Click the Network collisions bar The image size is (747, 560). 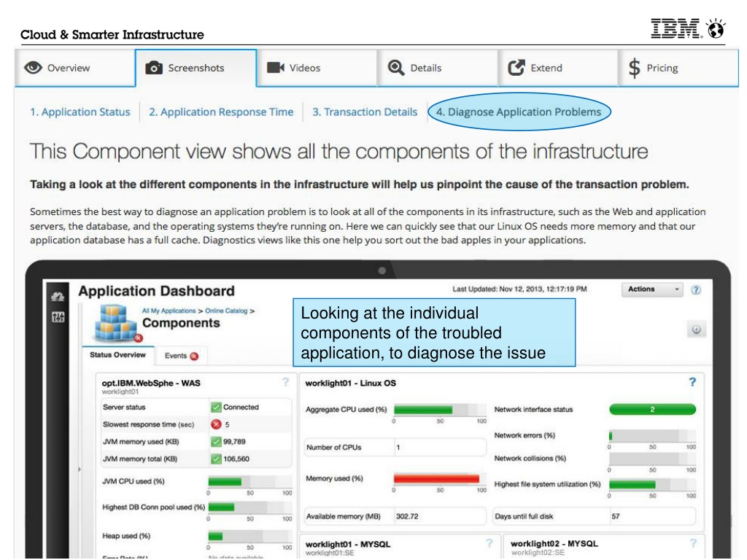click(x=653, y=459)
